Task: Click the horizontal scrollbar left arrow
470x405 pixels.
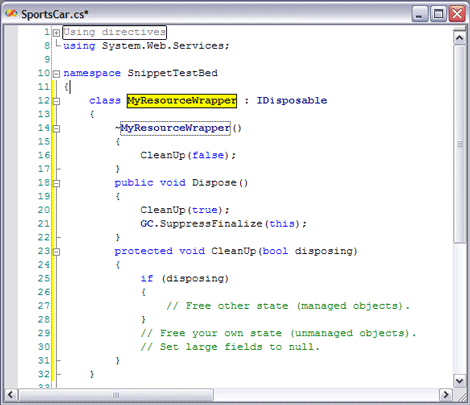Action: coord(11,395)
